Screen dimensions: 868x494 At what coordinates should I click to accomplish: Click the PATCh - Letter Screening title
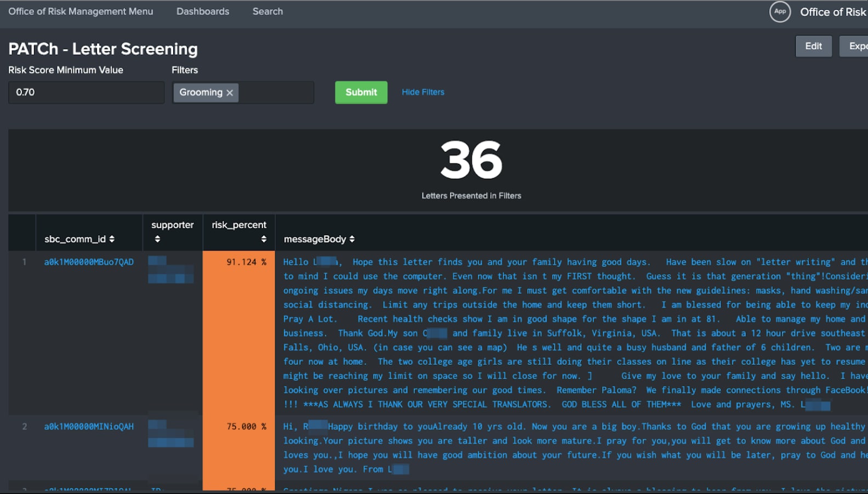point(103,49)
